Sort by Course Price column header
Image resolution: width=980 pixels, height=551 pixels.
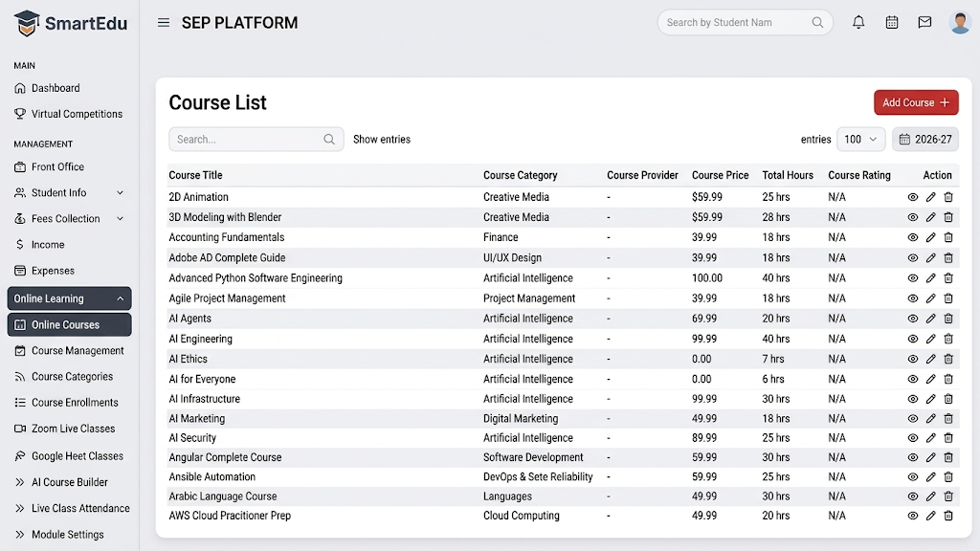pyautogui.click(x=720, y=176)
